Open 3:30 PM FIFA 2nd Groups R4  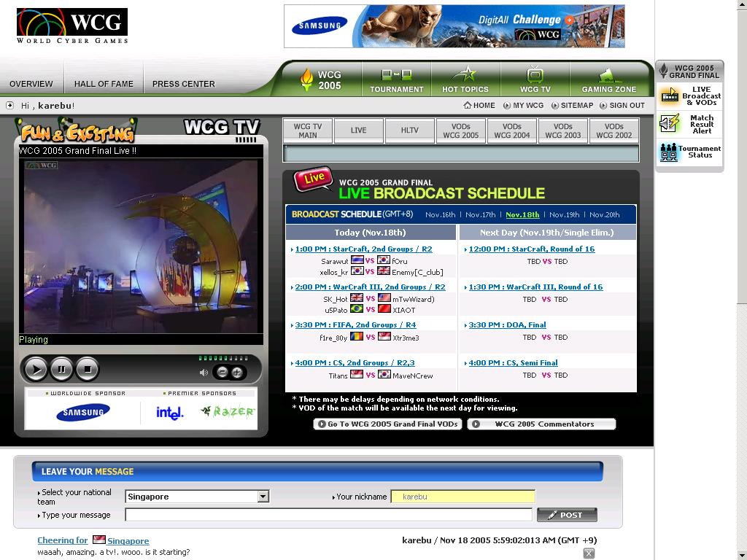(x=355, y=324)
